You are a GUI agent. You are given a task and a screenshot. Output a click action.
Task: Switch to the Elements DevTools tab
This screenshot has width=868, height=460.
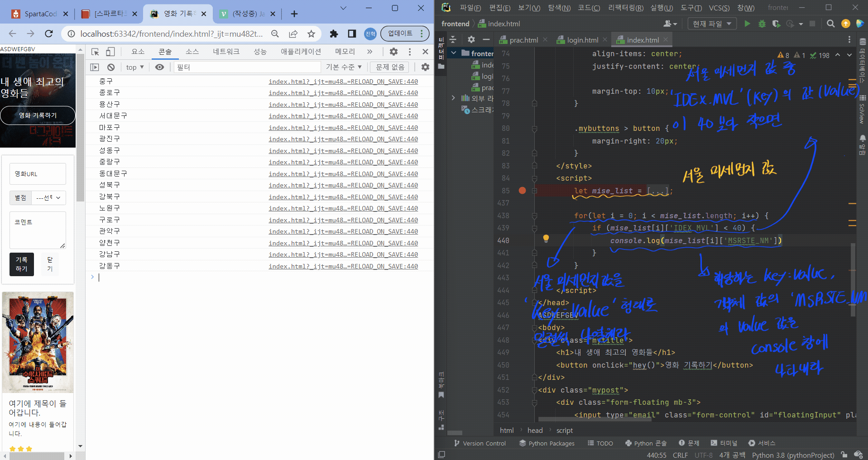(x=138, y=52)
